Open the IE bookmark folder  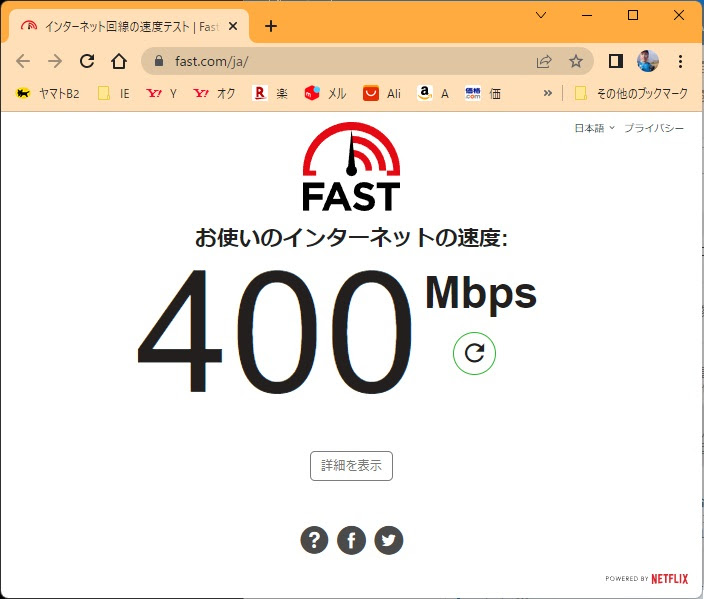[x=114, y=93]
